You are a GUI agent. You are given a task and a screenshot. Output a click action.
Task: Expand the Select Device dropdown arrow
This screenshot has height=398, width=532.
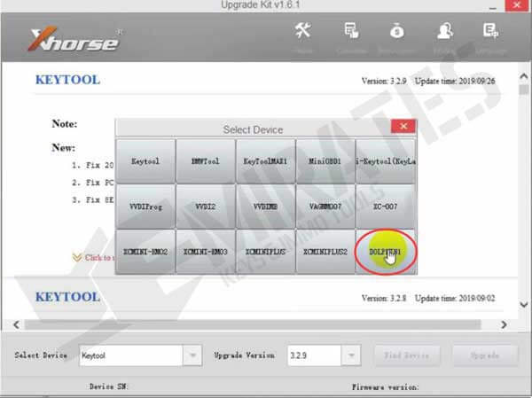[x=192, y=355]
